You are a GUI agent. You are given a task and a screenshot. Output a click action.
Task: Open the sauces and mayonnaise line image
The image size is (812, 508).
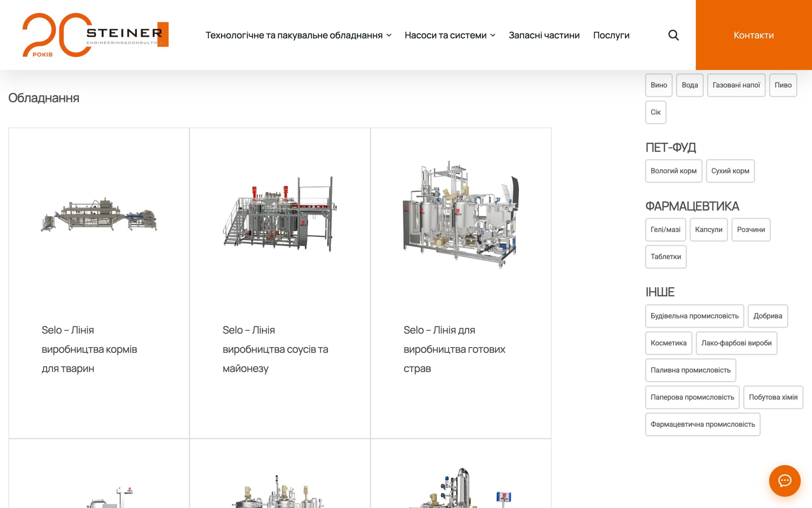coord(279,214)
